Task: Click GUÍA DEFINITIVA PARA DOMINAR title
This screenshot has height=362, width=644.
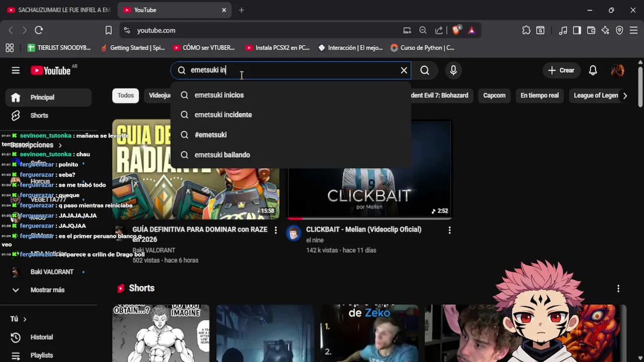Action: coord(200,234)
